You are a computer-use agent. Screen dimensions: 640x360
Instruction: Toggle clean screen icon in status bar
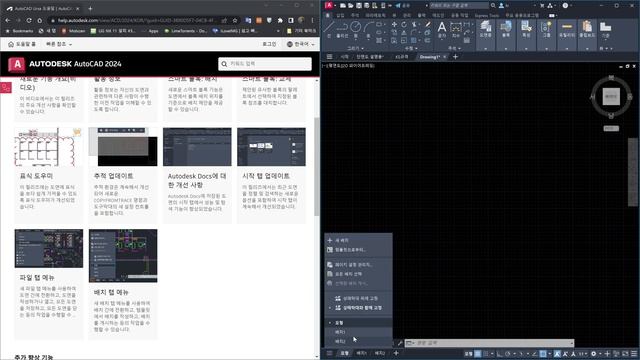(625, 353)
